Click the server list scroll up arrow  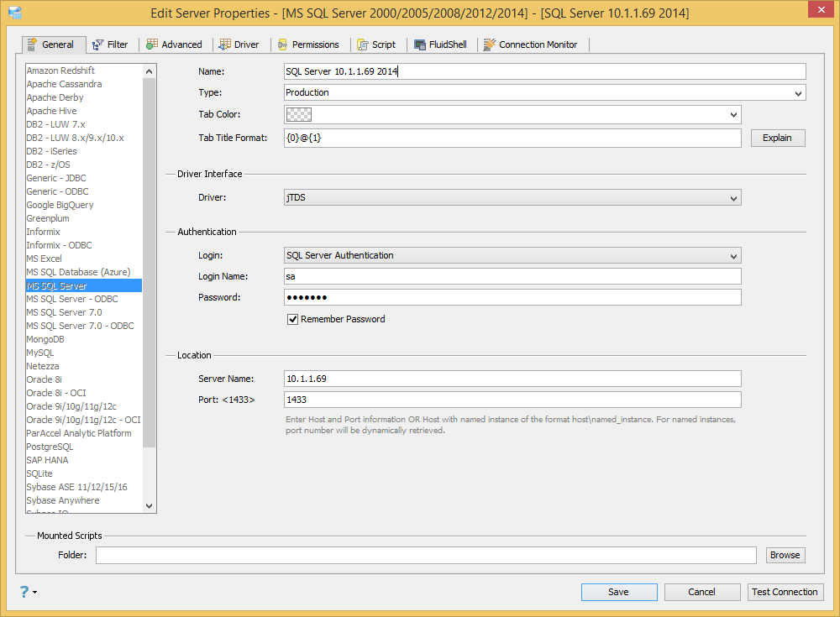[149, 71]
